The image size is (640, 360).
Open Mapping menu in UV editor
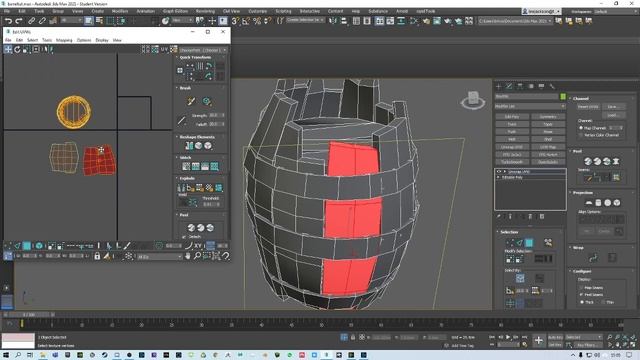click(x=64, y=40)
